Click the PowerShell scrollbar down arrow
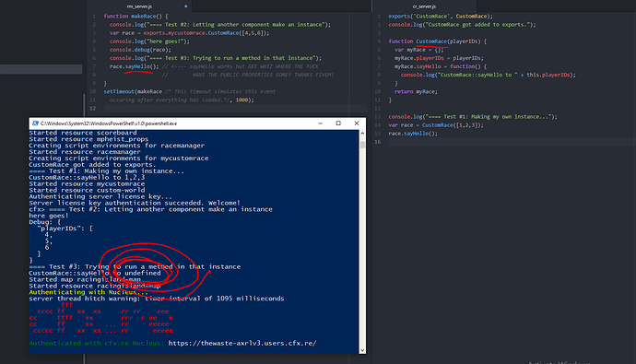 [362, 350]
